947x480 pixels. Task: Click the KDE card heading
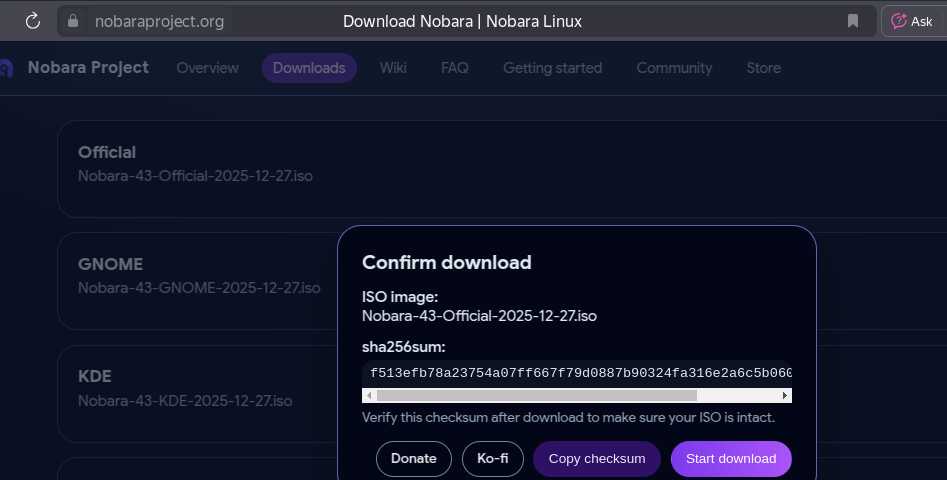click(x=95, y=376)
